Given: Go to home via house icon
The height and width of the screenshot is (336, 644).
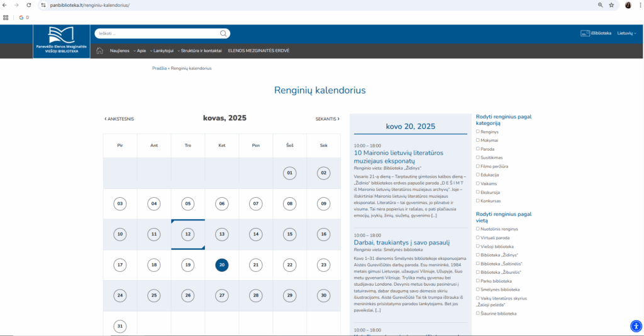Looking at the screenshot, I should tap(99, 51).
